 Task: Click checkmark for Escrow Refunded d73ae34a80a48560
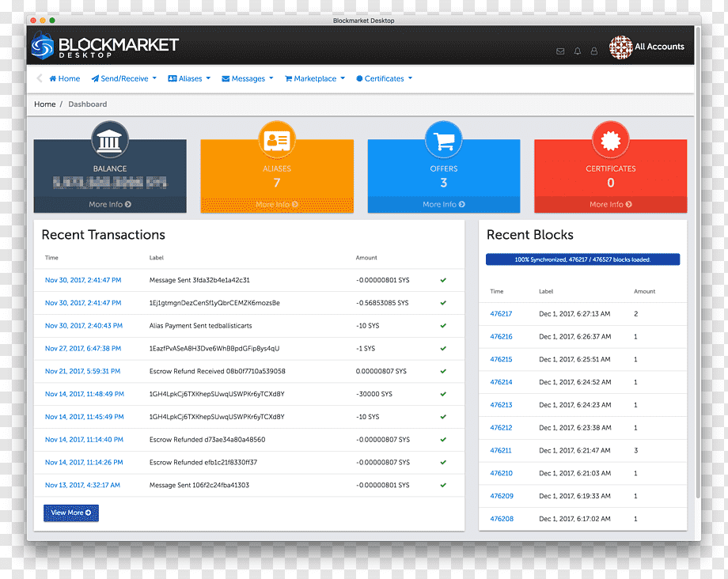(x=443, y=439)
